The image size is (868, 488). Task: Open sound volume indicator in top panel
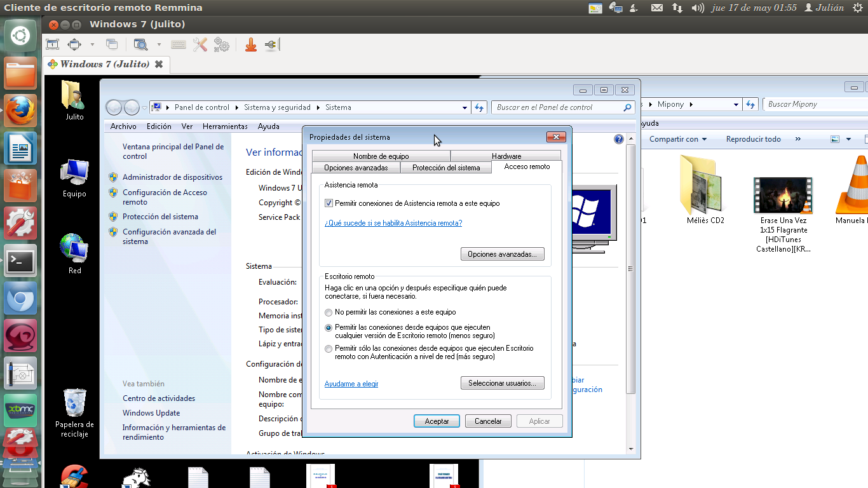(x=698, y=8)
